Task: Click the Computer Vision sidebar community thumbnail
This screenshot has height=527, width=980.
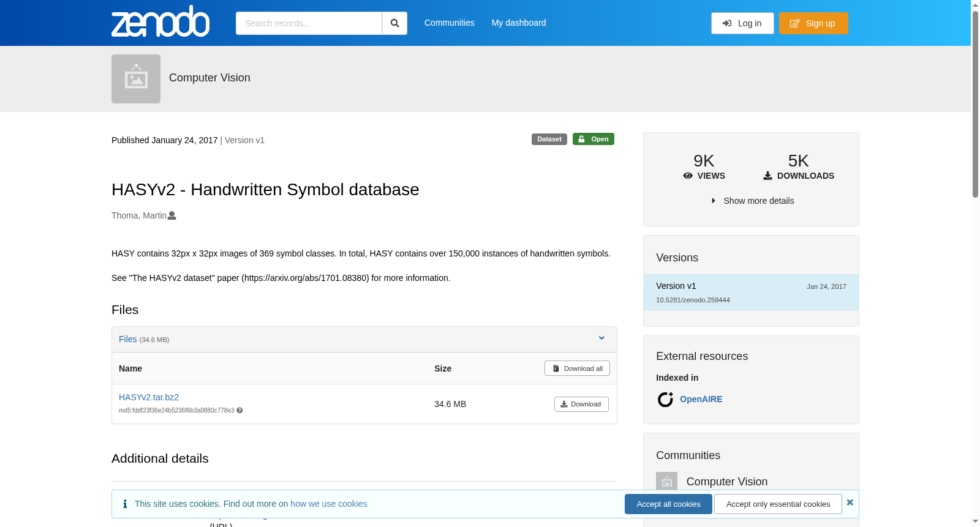Action: pyautogui.click(x=666, y=481)
